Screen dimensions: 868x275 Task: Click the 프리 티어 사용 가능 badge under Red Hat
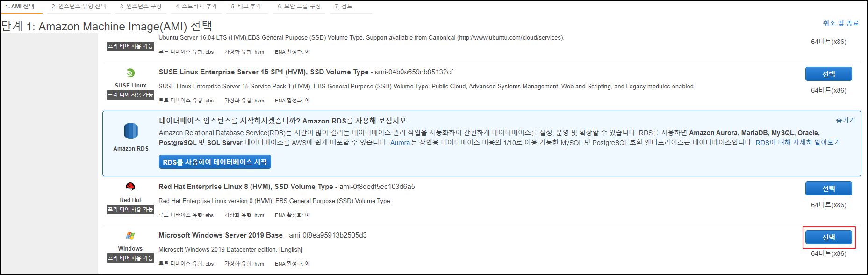(130, 210)
